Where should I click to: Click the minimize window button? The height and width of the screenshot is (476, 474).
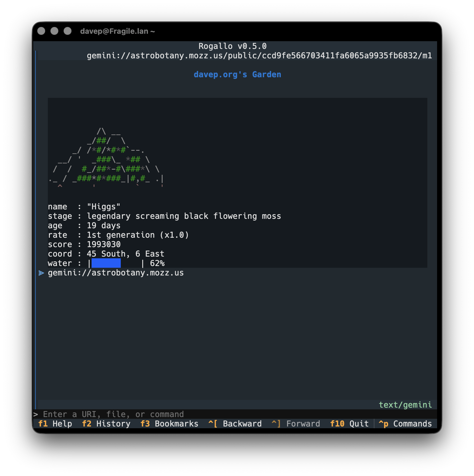[54, 31]
